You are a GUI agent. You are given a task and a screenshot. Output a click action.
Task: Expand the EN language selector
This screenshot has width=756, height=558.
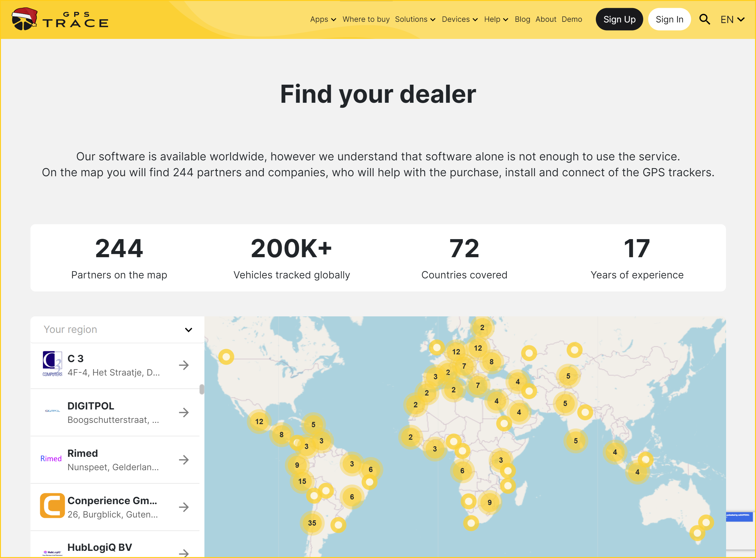click(732, 19)
